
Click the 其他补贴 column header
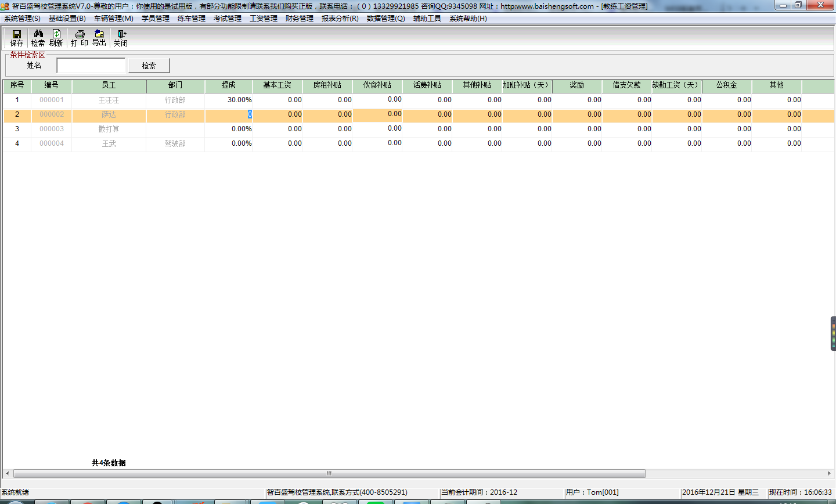pyautogui.click(x=477, y=85)
